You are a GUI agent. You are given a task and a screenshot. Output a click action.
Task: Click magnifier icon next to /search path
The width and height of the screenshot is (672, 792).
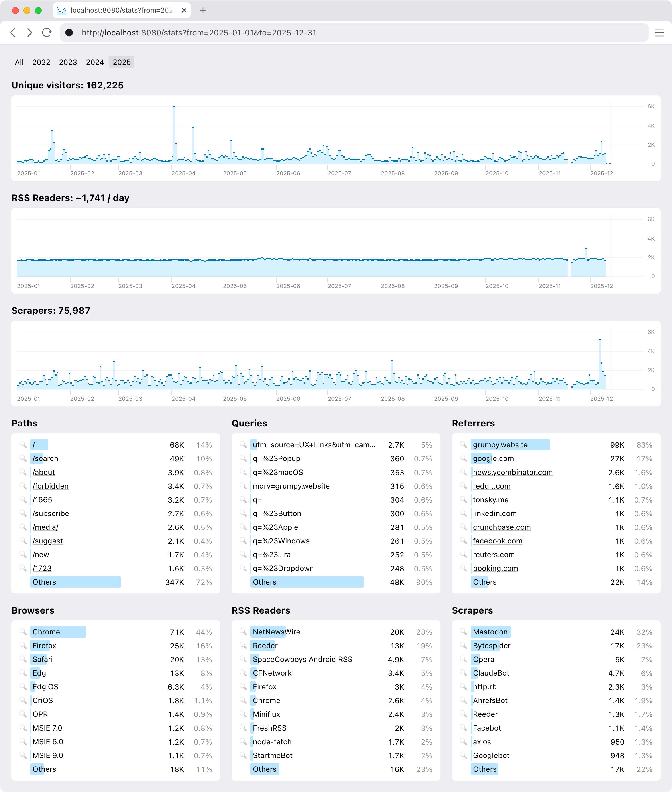click(23, 458)
